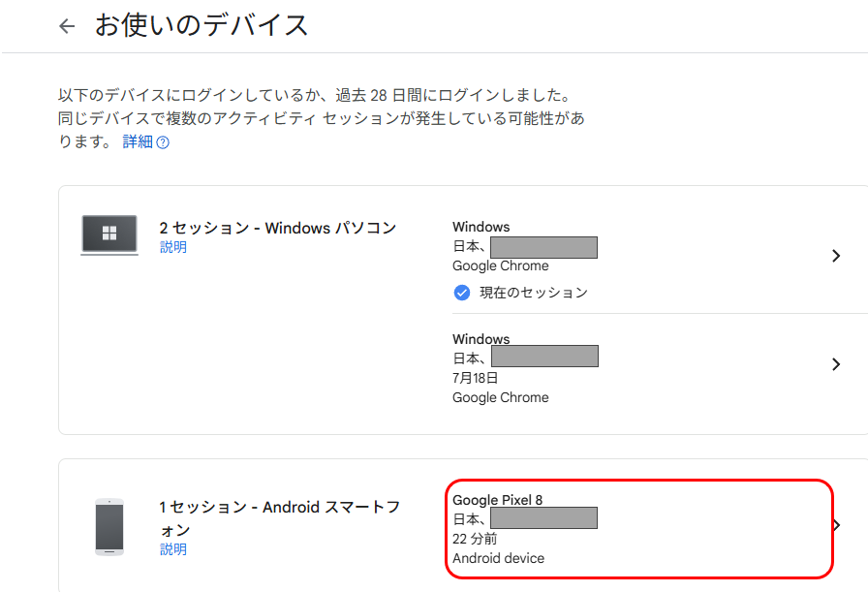
Task: Click the question mark help icon
Action: click(163, 142)
